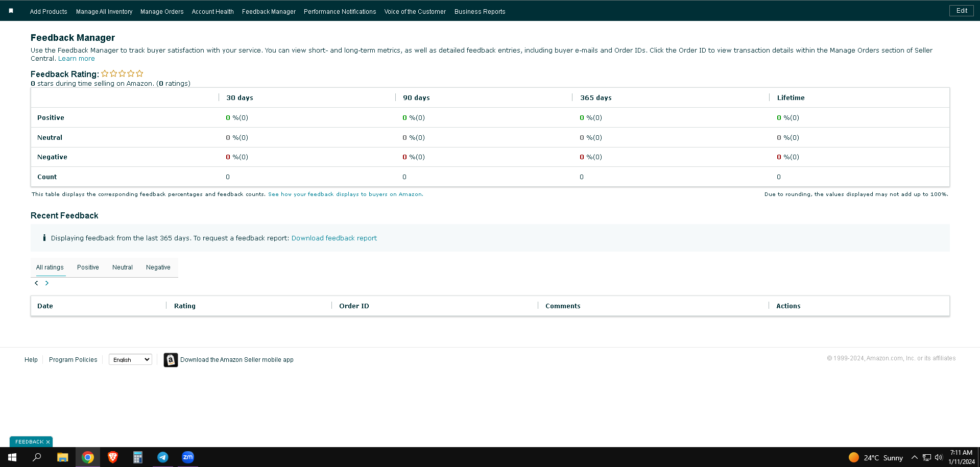
Task: Click the first feedback rating star
Action: coord(105,73)
